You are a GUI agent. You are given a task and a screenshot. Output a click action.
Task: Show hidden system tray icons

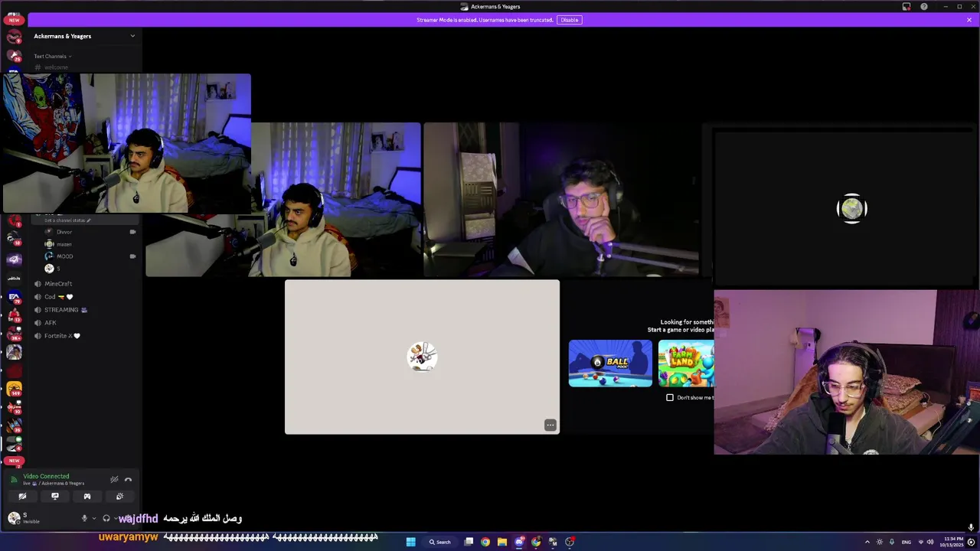pyautogui.click(x=867, y=542)
